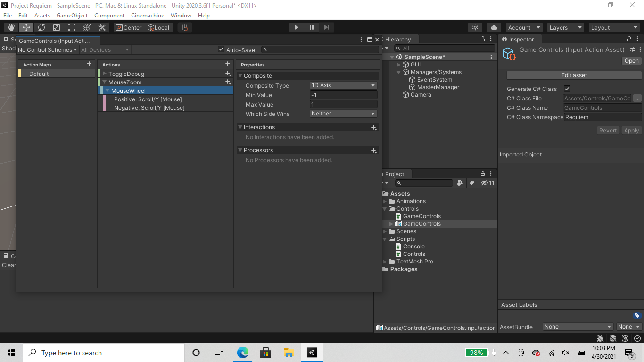The width and height of the screenshot is (644, 362).
Task: Toggle the Auto-Save checkbox
Action: [x=221, y=49]
